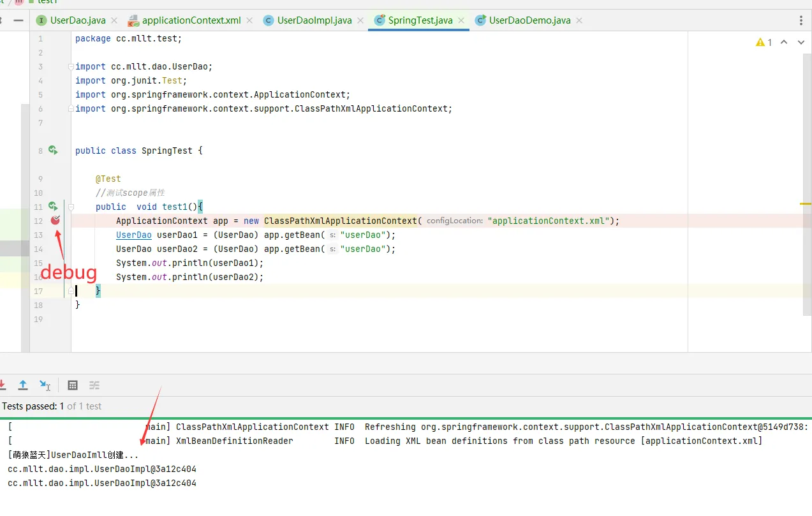Screen dimensions: 812x516
Task: Click the yellow warning stripe on the editor scrollbar
Action: pyautogui.click(x=806, y=203)
